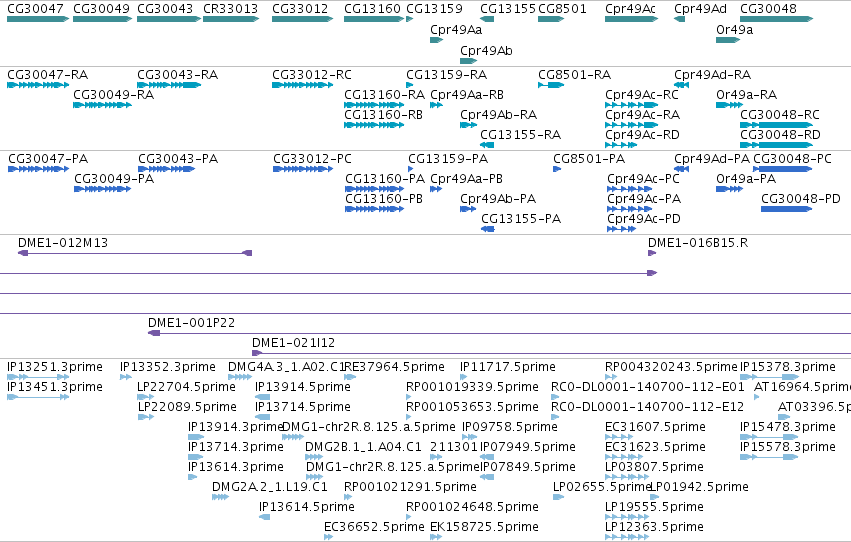This screenshot has height=542, width=851.
Task: Click the CG30047 gene label
Action: pos(35,9)
